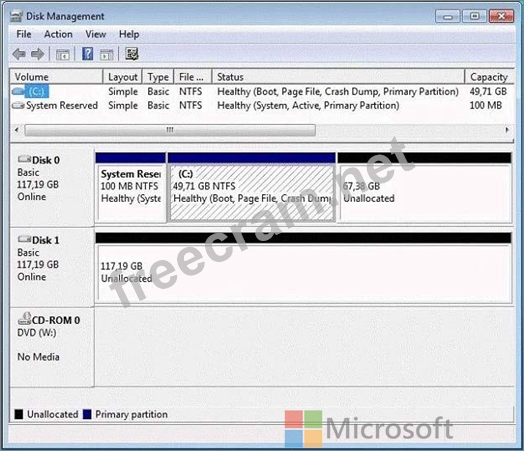Select the Disk 0 drive icon
524x451 pixels.
pyautogui.click(x=24, y=159)
